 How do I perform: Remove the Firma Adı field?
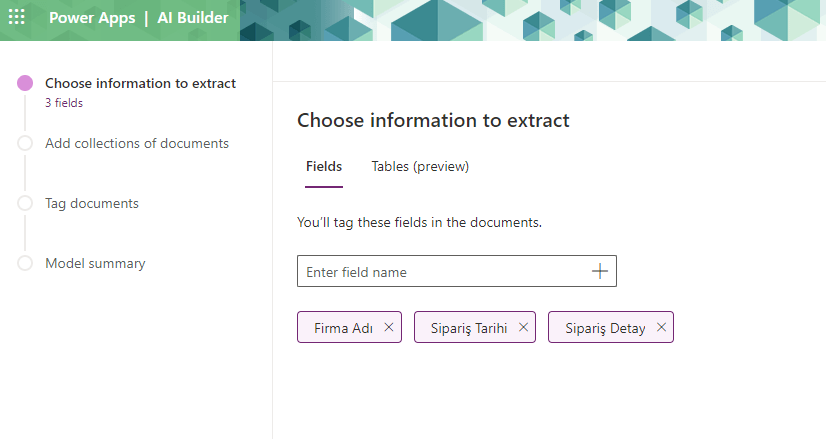pos(389,328)
